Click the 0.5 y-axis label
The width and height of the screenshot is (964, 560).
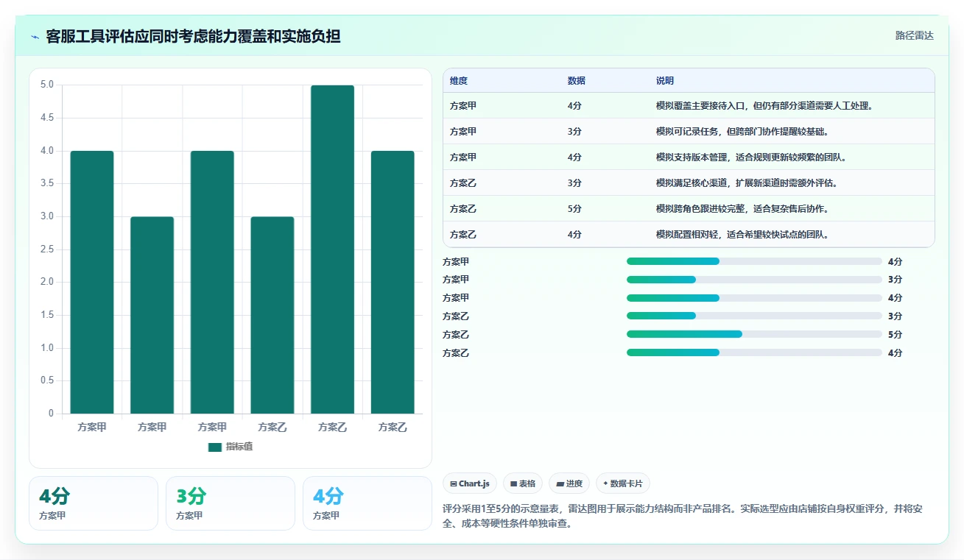coord(47,380)
